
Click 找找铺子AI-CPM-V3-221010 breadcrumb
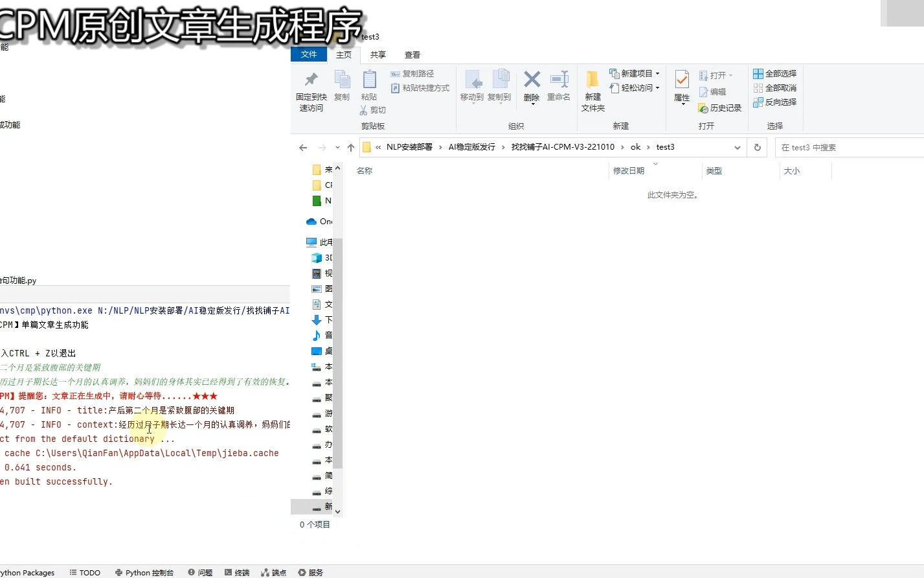point(563,147)
